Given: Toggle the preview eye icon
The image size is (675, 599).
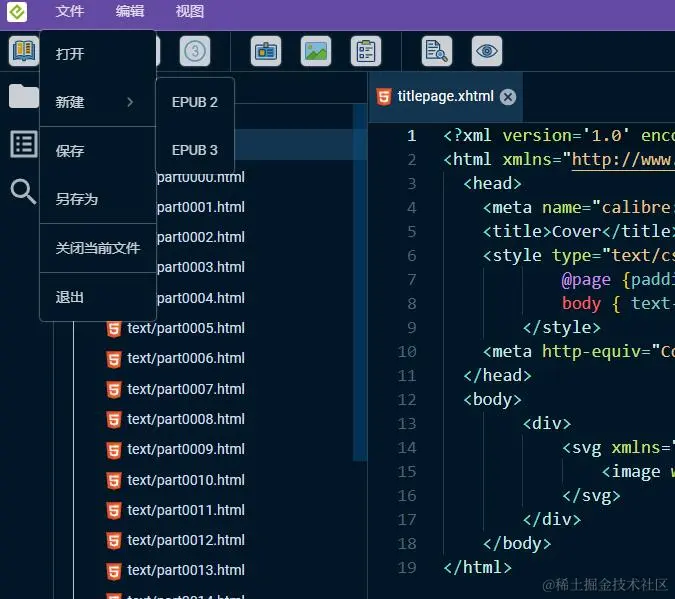Looking at the screenshot, I should pos(487,51).
